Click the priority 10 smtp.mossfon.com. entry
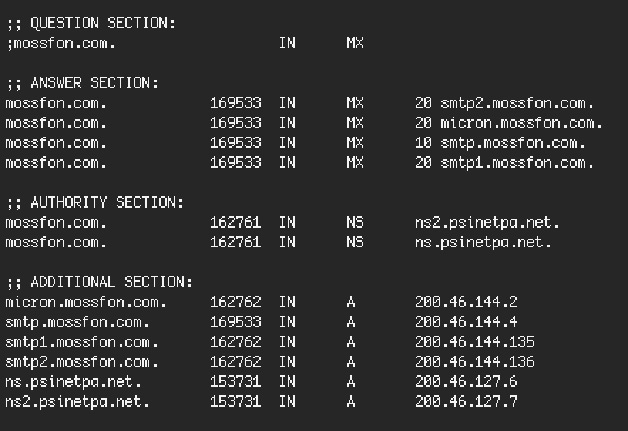 (x=500, y=143)
